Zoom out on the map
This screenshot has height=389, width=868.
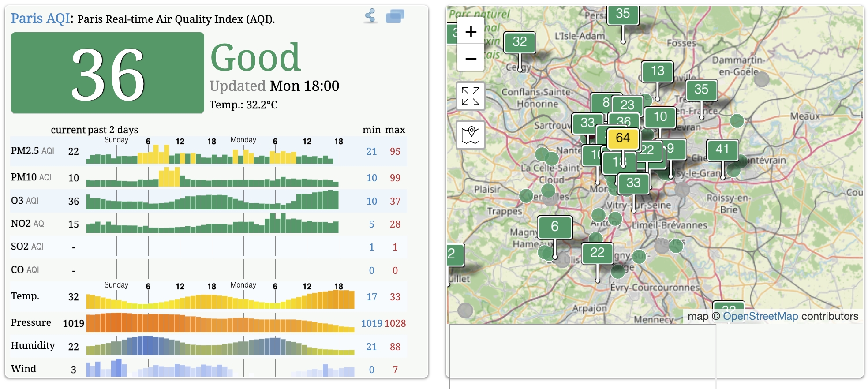point(471,58)
